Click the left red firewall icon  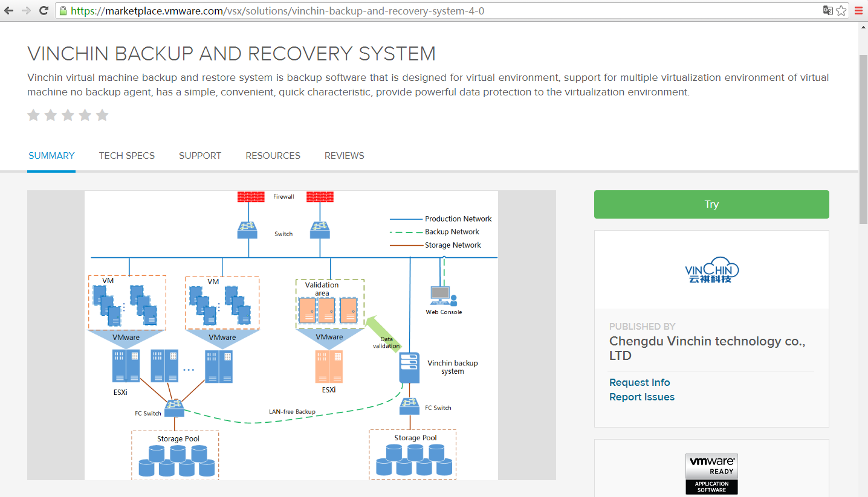point(251,196)
